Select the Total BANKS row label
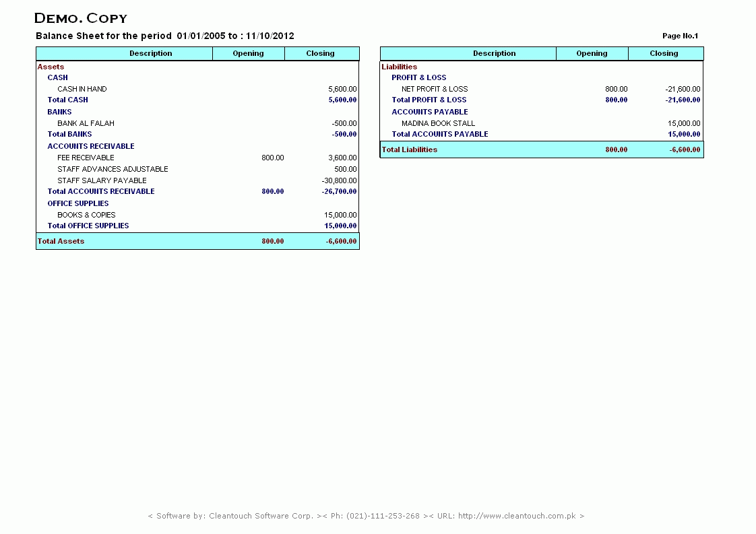The image size is (756, 534). tap(69, 134)
